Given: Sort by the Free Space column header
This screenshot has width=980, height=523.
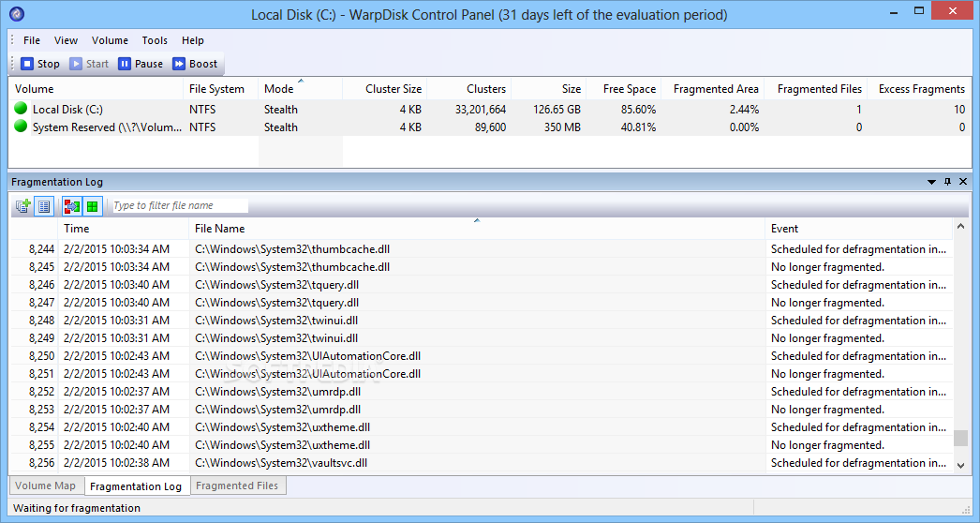Looking at the screenshot, I should pyautogui.click(x=624, y=89).
